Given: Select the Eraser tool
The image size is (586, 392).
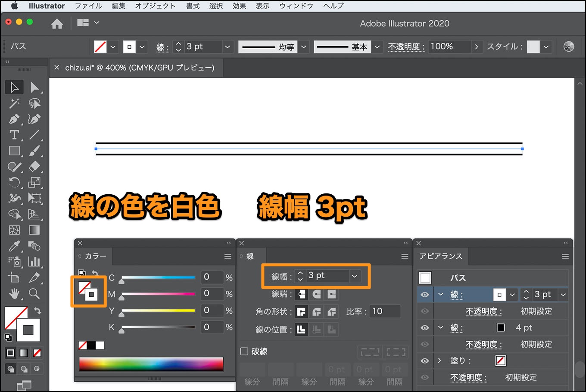Looking at the screenshot, I should pyautogui.click(x=34, y=167).
